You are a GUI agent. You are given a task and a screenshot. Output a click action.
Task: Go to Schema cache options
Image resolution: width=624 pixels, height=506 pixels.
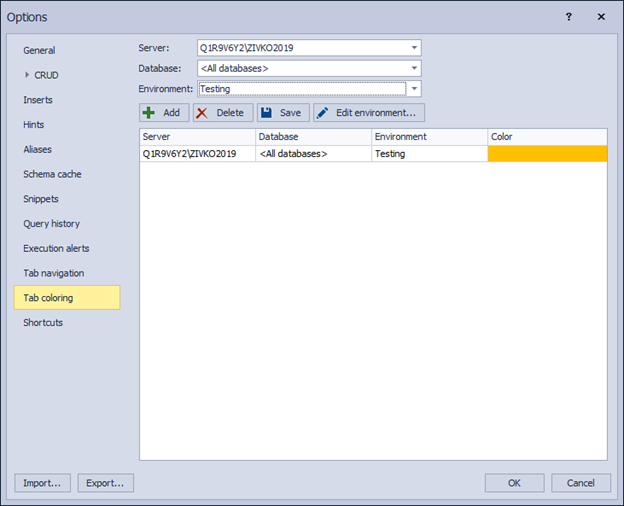tap(52, 174)
